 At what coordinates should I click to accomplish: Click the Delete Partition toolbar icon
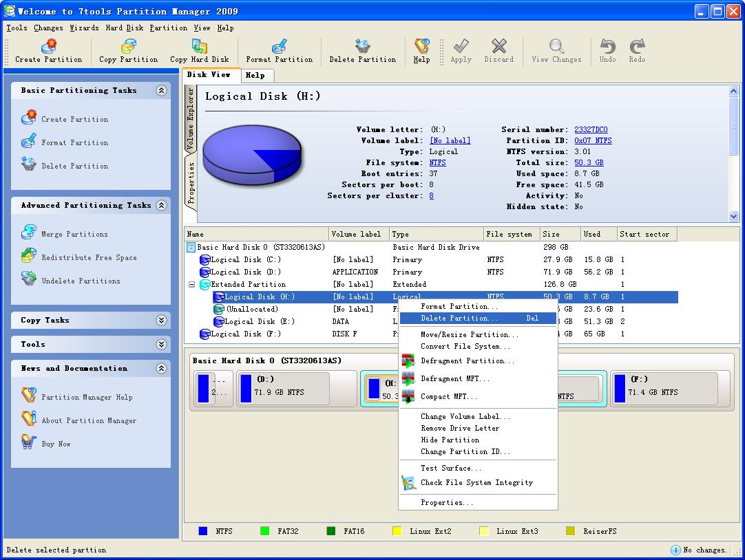(362, 47)
